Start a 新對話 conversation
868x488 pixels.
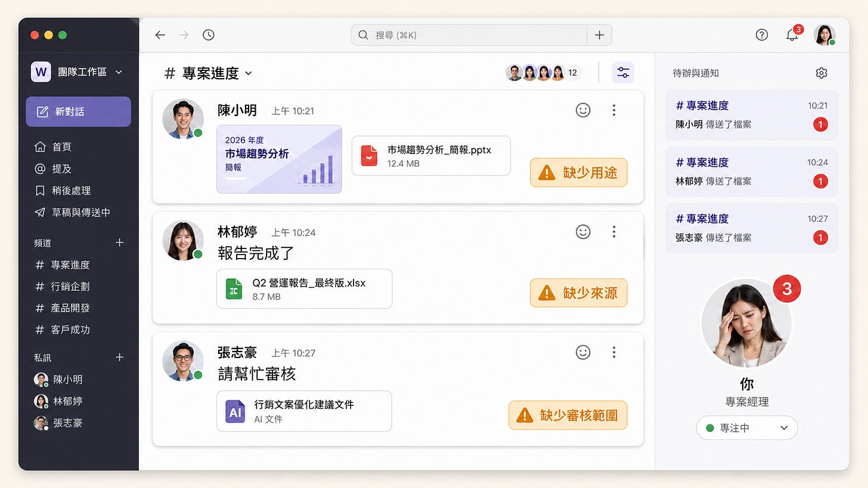[78, 111]
